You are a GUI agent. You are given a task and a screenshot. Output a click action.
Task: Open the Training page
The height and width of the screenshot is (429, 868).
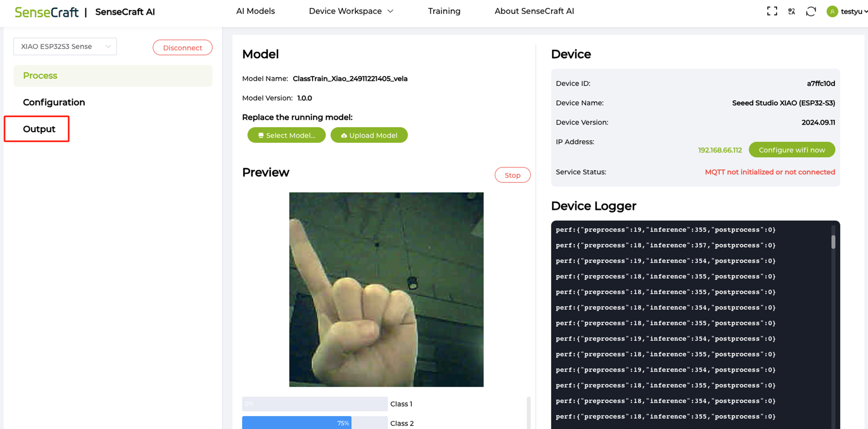coord(444,11)
